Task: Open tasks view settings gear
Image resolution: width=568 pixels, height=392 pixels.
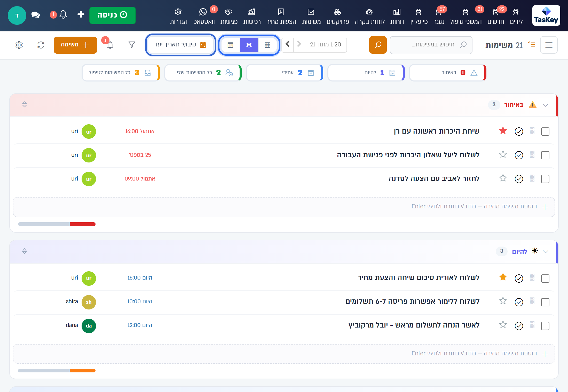Action: [x=19, y=45]
